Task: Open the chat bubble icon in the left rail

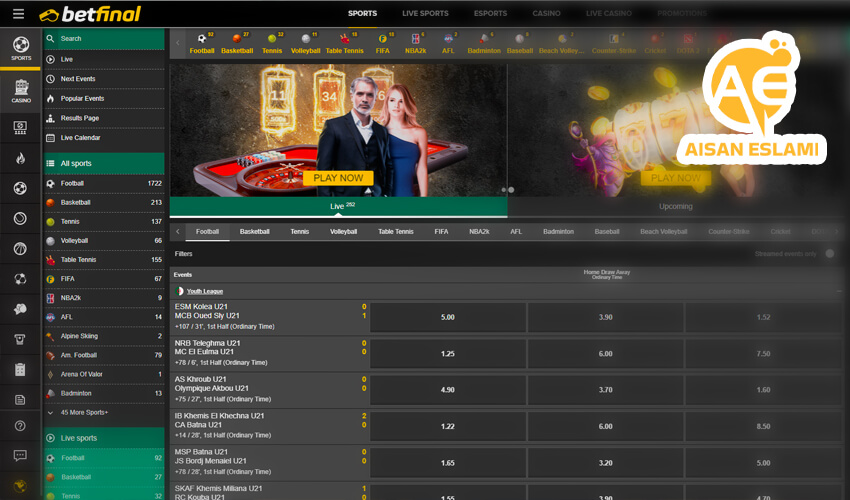Action: pyautogui.click(x=20, y=455)
